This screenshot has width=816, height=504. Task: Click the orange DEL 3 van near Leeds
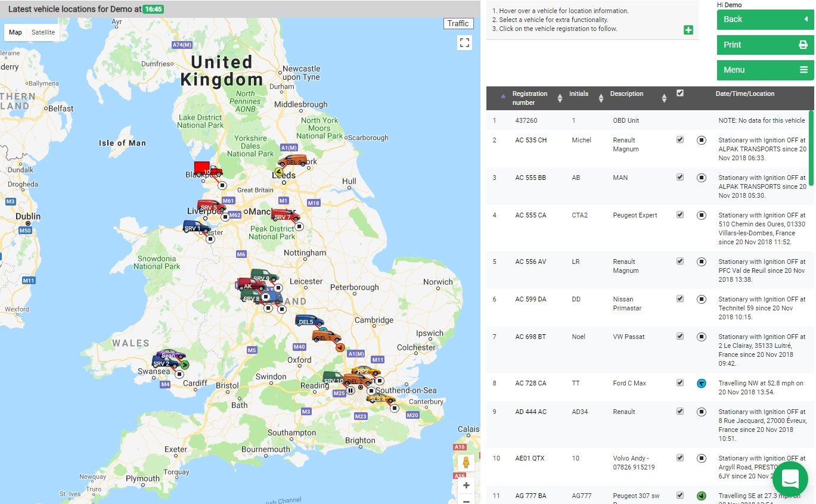point(293,161)
